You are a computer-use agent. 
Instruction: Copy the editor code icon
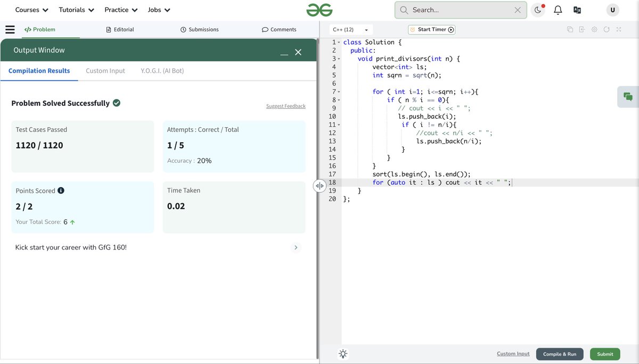pos(570,30)
